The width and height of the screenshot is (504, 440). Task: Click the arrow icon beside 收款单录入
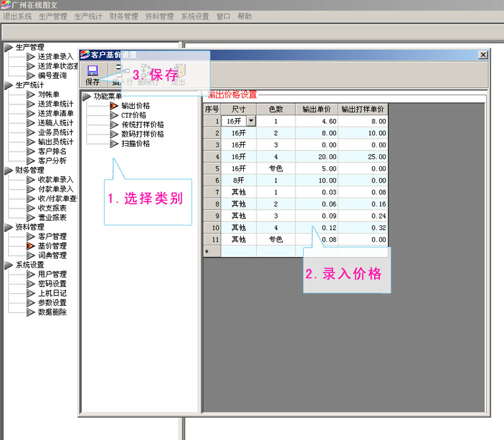[31, 180]
